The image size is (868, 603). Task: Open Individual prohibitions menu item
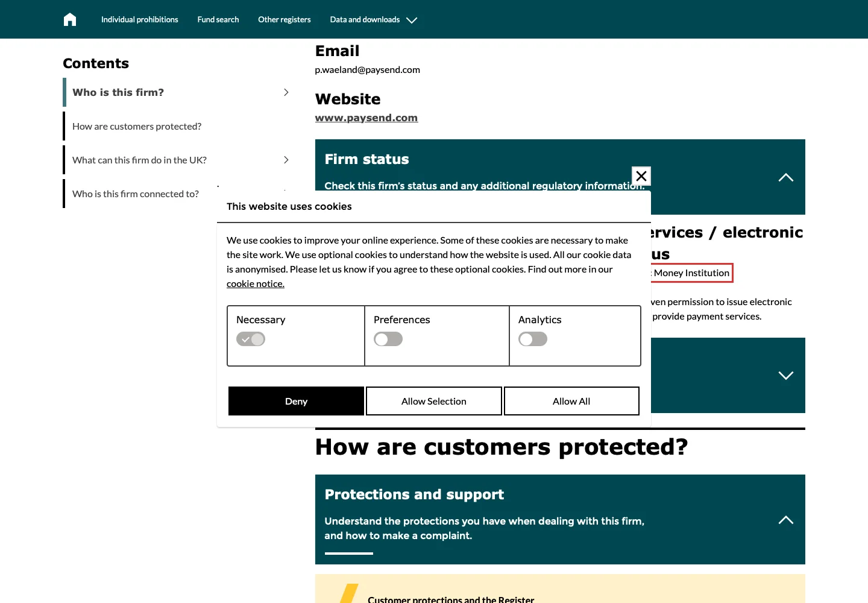coord(140,19)
